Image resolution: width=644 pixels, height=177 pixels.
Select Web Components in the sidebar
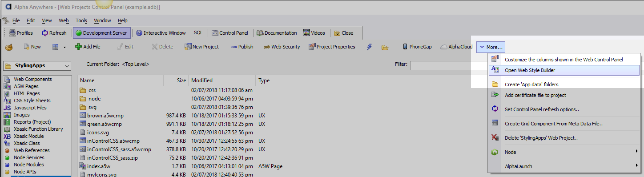tap(32, 79)
